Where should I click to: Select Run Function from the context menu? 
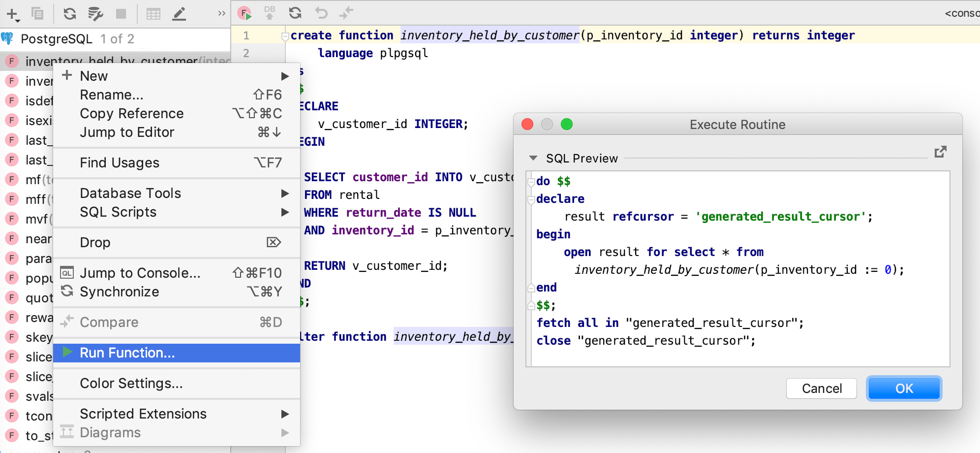point(127,353)
